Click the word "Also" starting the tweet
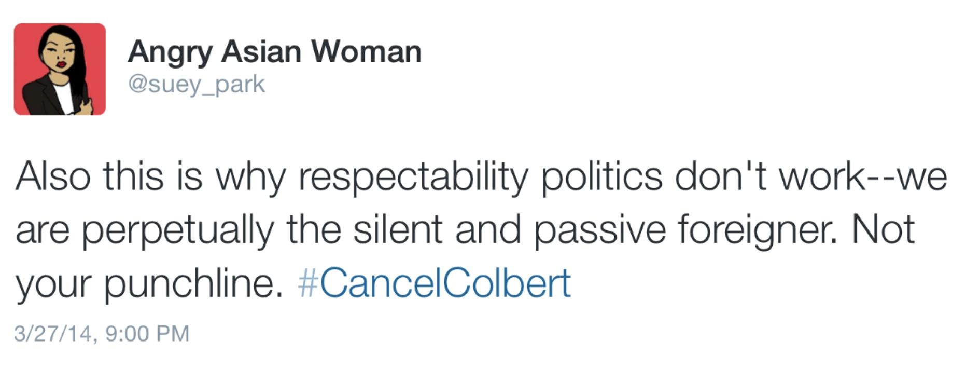Image resolution: width=980 pixels, height=368 pixels. 53,175
